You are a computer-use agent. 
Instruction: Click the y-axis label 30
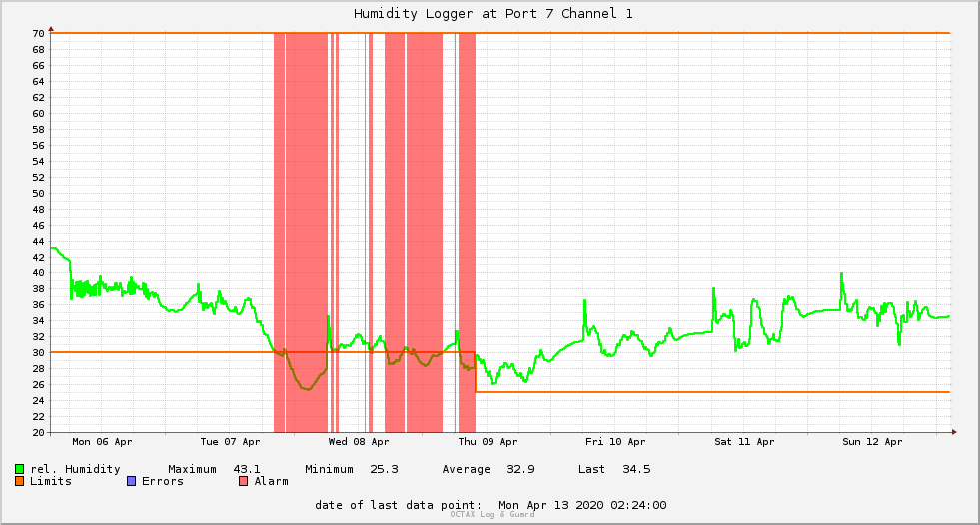[39, 353]
